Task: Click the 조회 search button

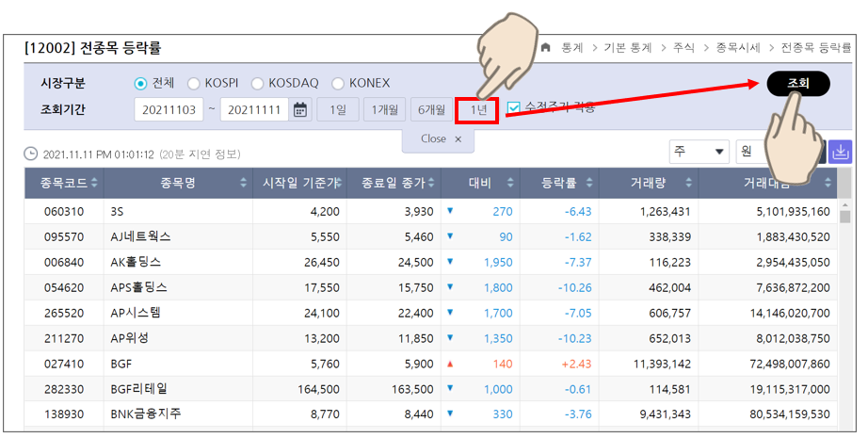Action: point(798,84)
